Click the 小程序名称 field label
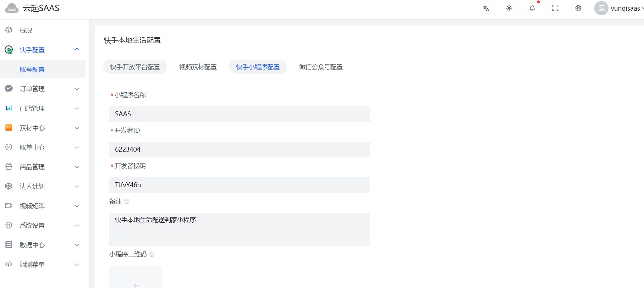 pyautogui.click(x=130, y=95)
